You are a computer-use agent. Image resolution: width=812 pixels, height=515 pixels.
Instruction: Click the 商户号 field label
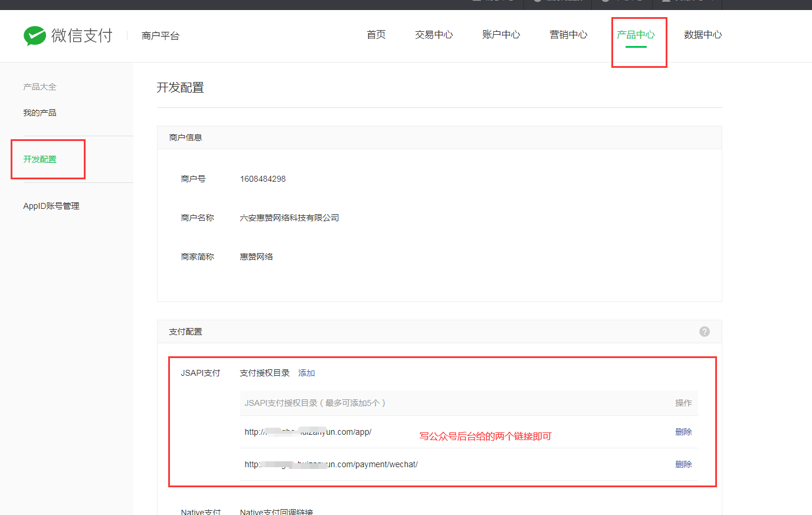click(x=193, y=179)
